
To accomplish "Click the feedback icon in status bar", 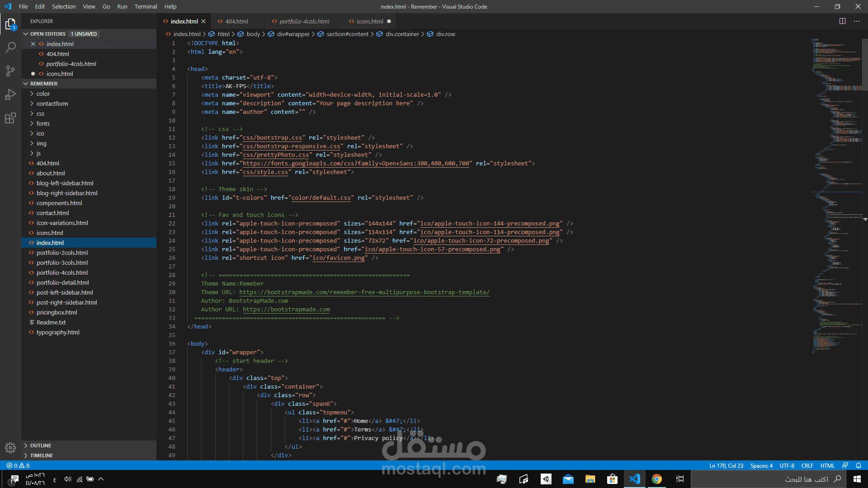I will [845, 465].
